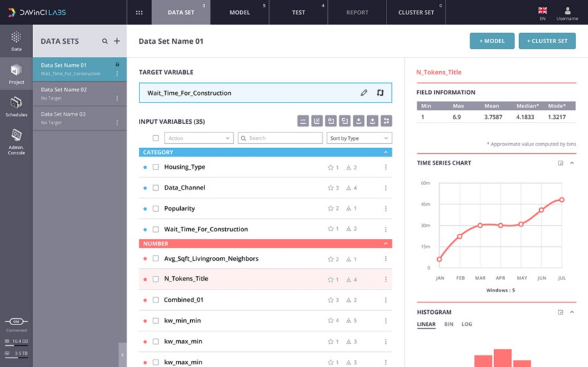Collapse the CATEGORY section
588x367 pixels.
(x=385, y=152)
